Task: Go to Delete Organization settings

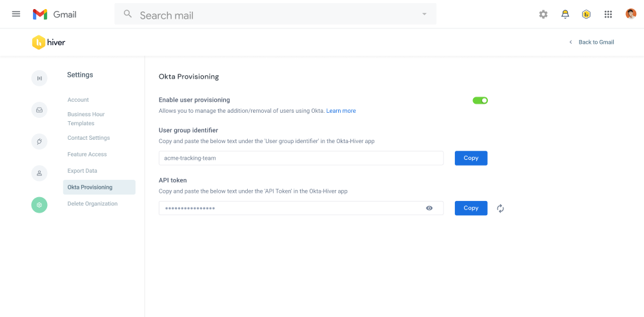Action: [92, 204]
